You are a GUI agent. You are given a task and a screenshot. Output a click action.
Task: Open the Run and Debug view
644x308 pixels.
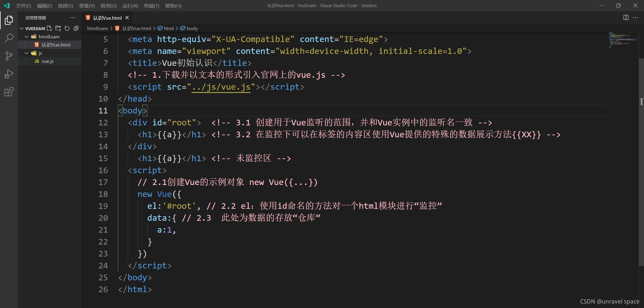click(x=9, y=74)
